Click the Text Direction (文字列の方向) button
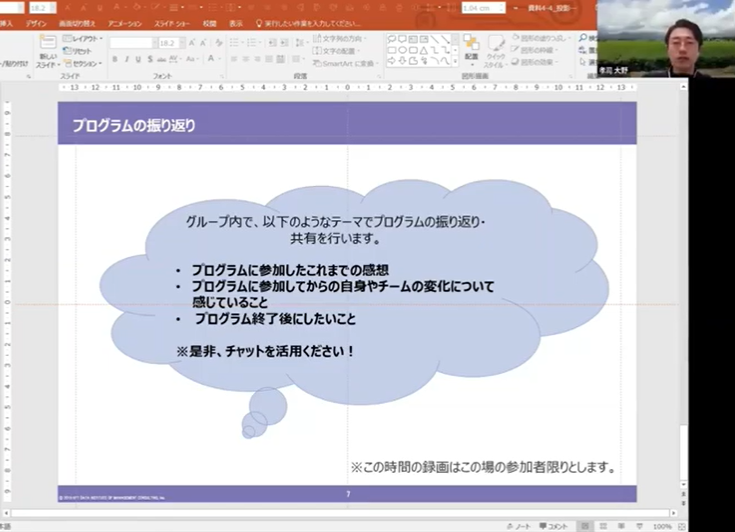The image size is (735, 532). (x=342, y=39)
